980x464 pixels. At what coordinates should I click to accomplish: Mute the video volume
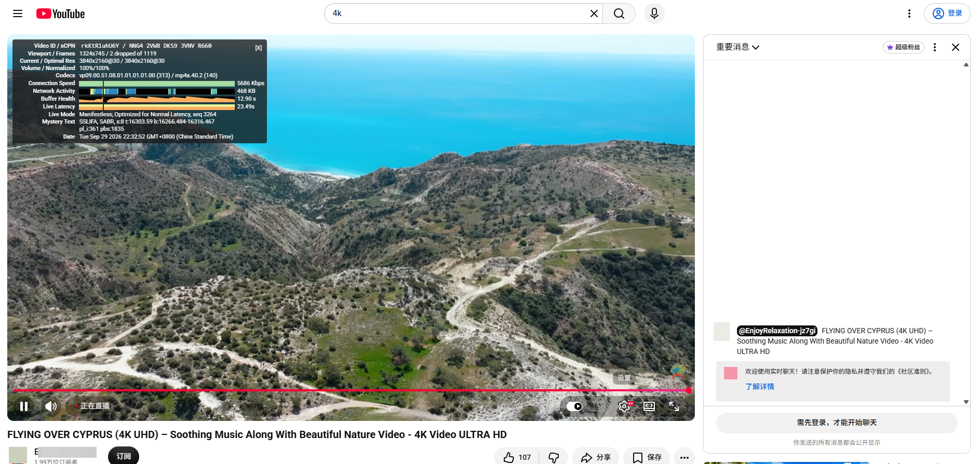point(51,406)
